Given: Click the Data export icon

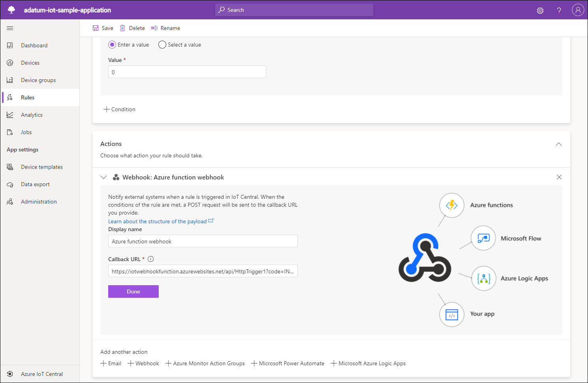Looking at the screenshot, I should [x=10, y=184].
